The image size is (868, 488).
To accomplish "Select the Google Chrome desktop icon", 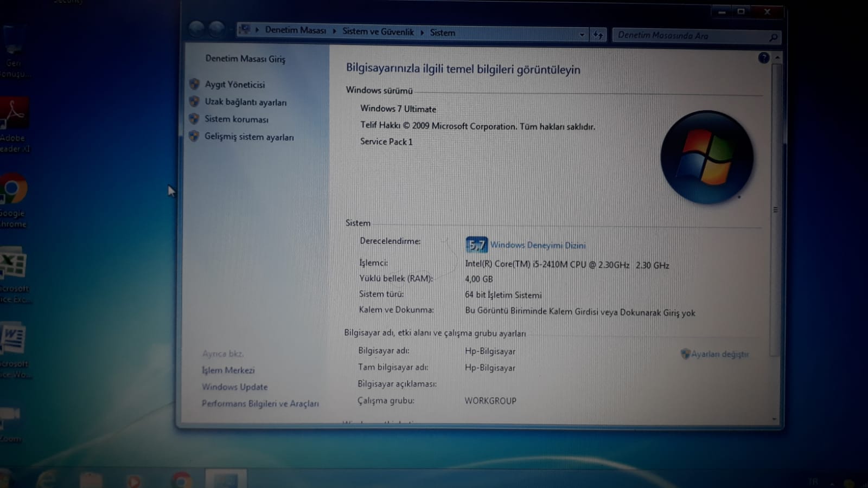I will (14, 200).
